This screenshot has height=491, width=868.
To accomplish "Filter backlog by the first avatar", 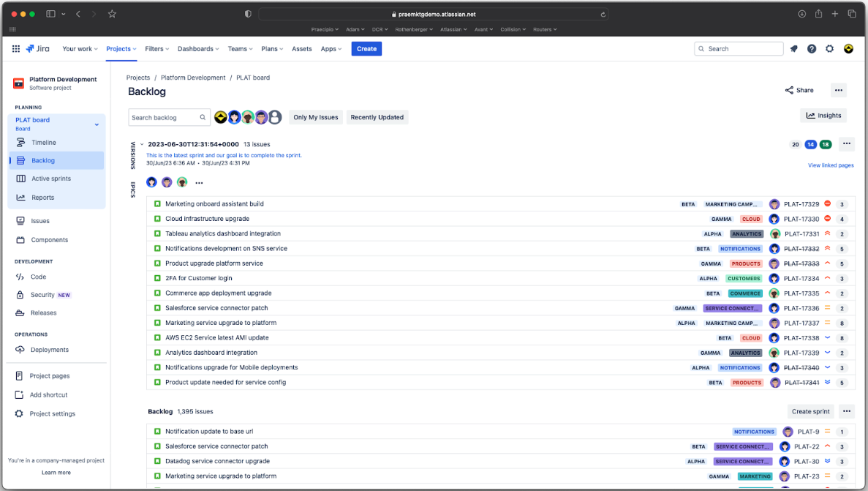I will coord(221,117).
